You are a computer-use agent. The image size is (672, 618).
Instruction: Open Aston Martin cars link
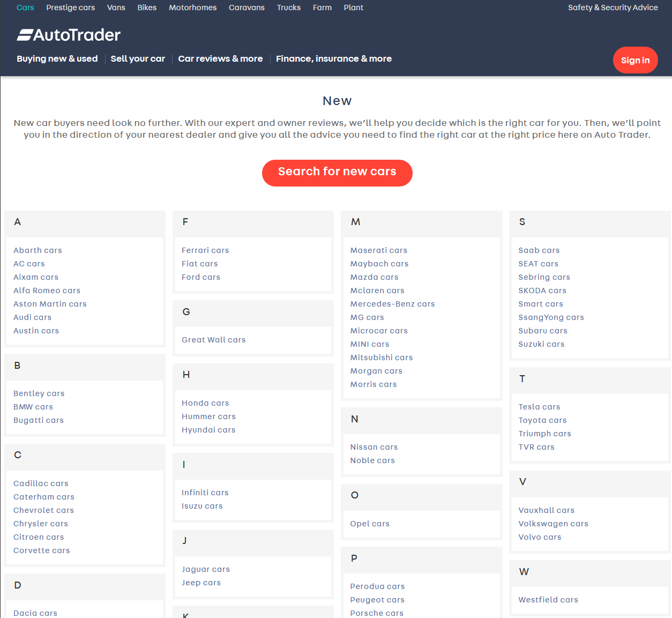[x=50, y=304]
